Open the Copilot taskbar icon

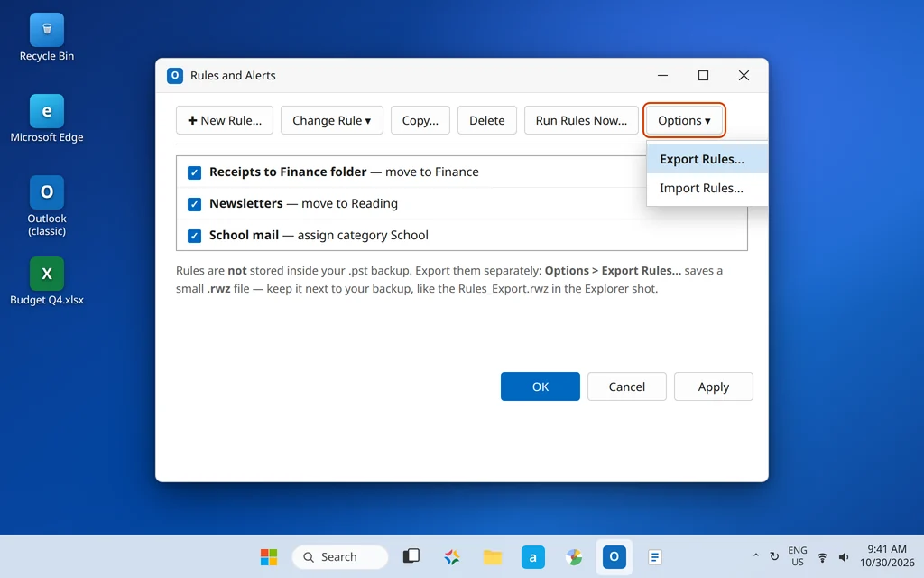[452, 556]
